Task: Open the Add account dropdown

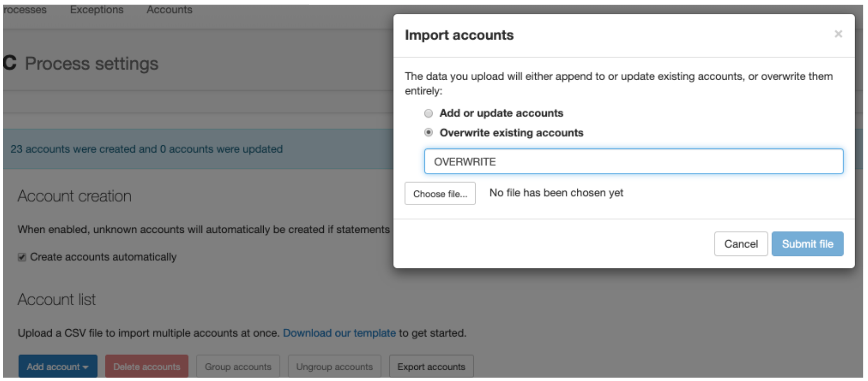Action: click(58, 366)
